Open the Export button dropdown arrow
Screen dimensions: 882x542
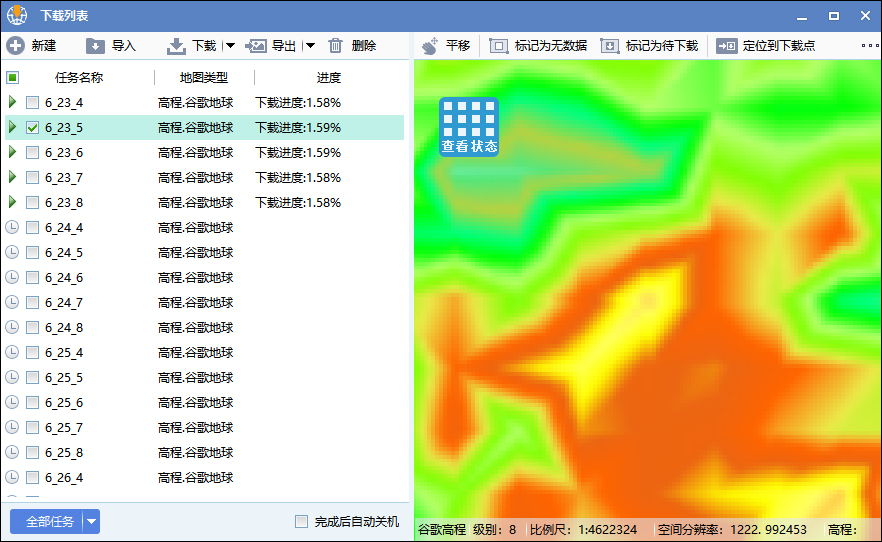[310, 46]
